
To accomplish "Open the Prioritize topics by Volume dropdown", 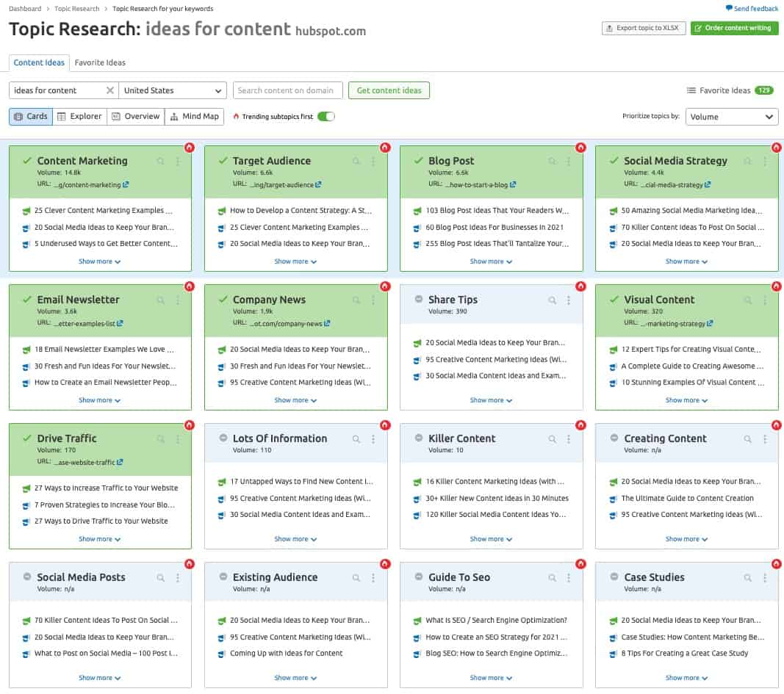I will pos(732,116).
